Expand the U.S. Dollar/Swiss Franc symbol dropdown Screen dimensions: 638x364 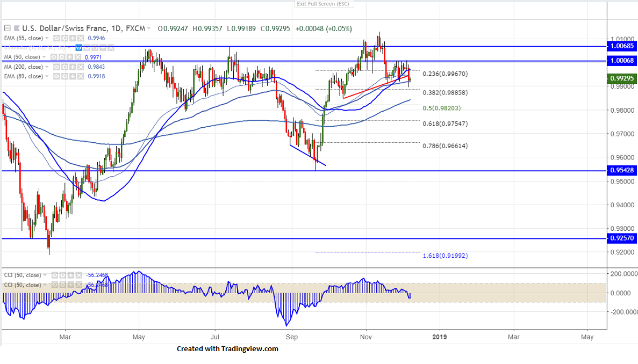coord(149,28)
